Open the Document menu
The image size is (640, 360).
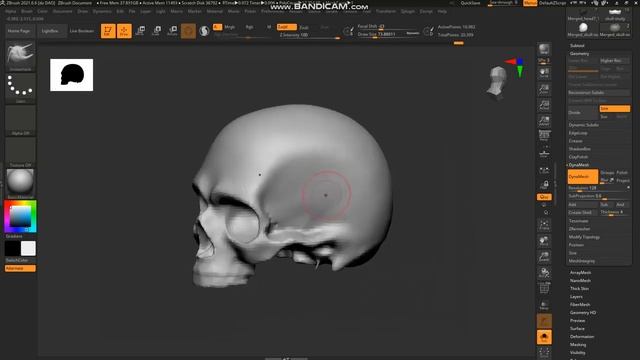[62, 11]
